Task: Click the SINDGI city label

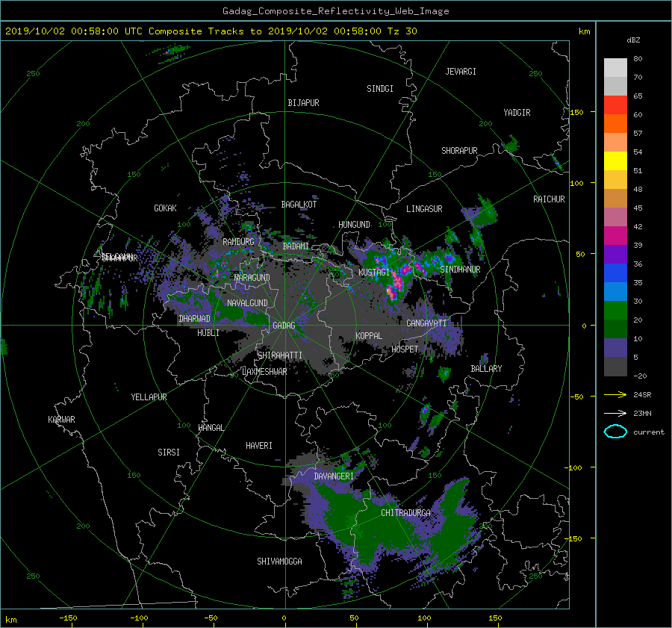Action: 380,89
